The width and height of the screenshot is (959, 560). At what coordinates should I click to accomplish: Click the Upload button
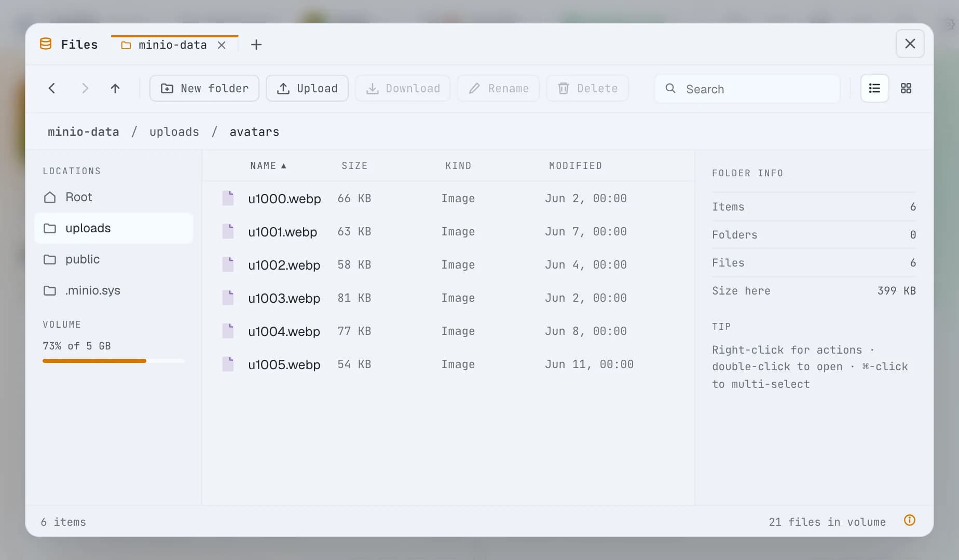[x=307, y=88]
